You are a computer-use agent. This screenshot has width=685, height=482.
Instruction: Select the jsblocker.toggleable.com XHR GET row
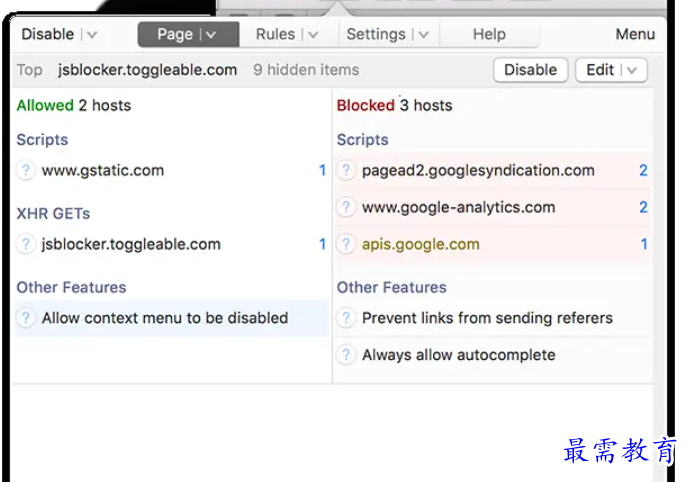(172, 244)
